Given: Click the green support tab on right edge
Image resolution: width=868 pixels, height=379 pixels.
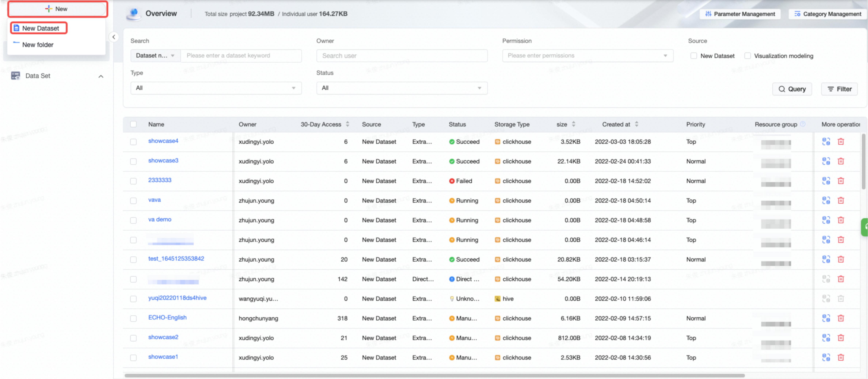Looking at the screenshot, I should (865, 227).
